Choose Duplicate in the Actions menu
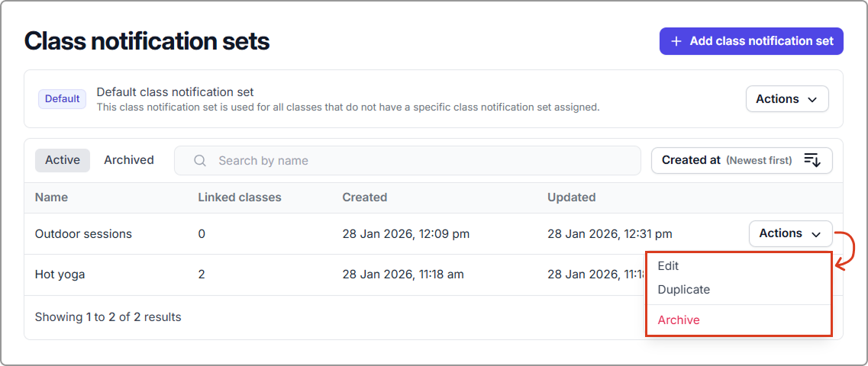This screenshot has height=366, width=868. coord(683,290)
